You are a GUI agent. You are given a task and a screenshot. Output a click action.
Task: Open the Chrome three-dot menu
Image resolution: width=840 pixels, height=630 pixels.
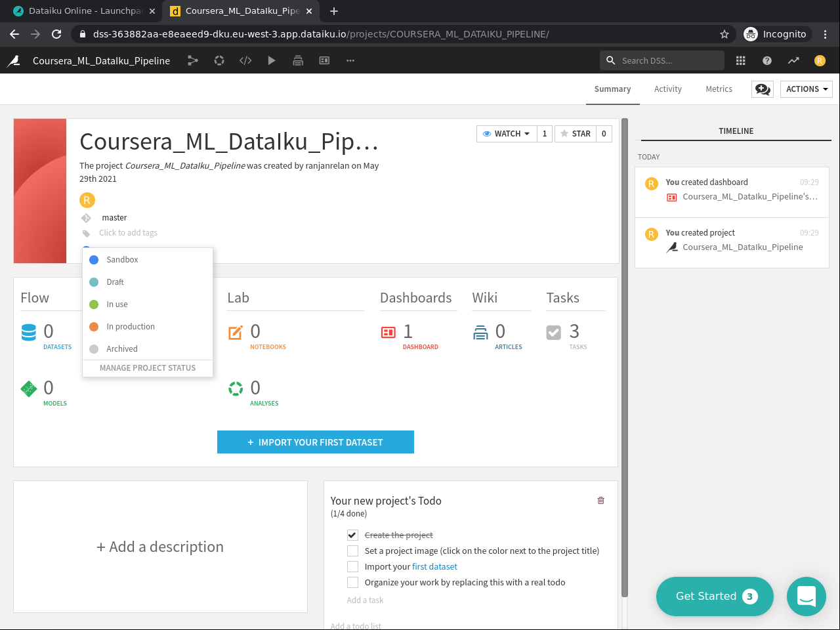pos(826,34)
